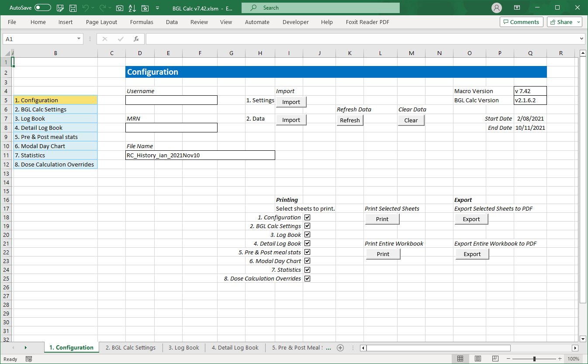
Task: Toggle the AutoSave switch
Action: tap(43, 8)
